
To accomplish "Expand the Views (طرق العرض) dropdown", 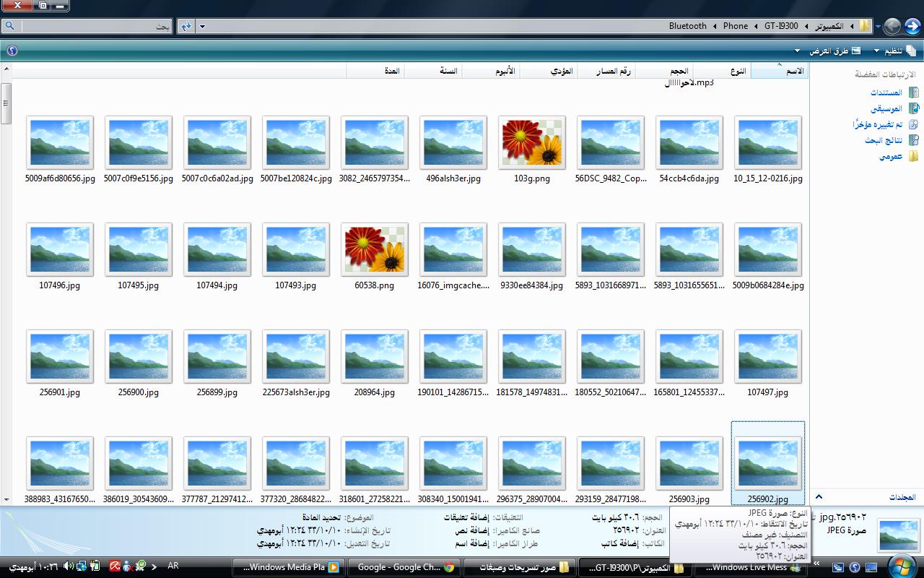I will 829,51.
